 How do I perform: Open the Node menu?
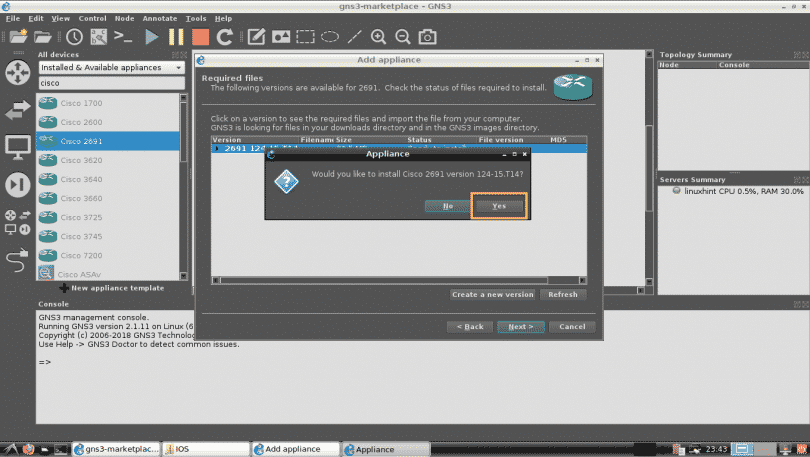coord(124,18)
